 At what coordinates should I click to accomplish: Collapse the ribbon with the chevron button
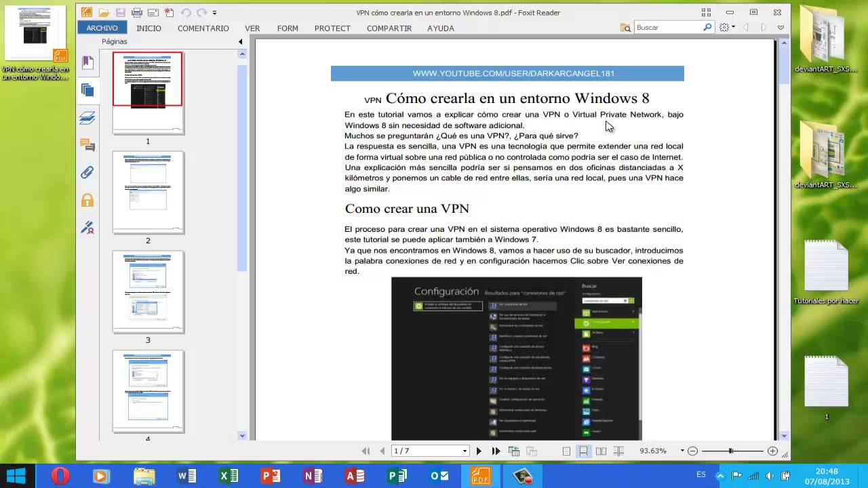point(781,27)
